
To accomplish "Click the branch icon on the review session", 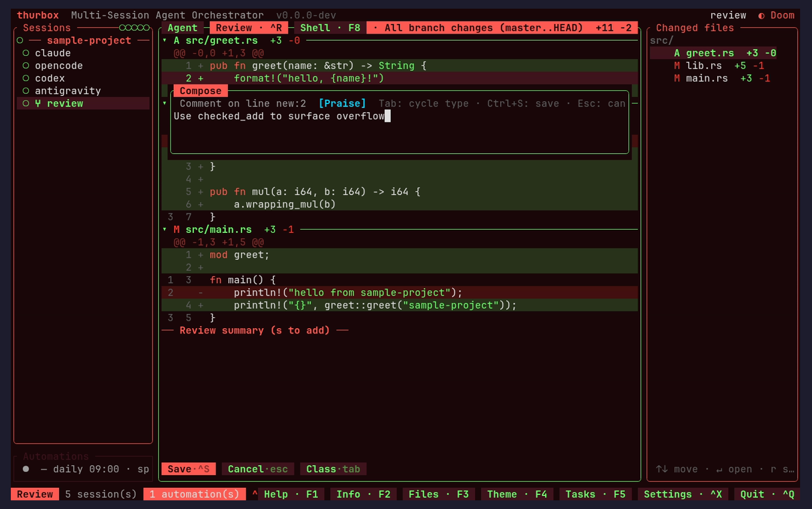I will (38, 103).
